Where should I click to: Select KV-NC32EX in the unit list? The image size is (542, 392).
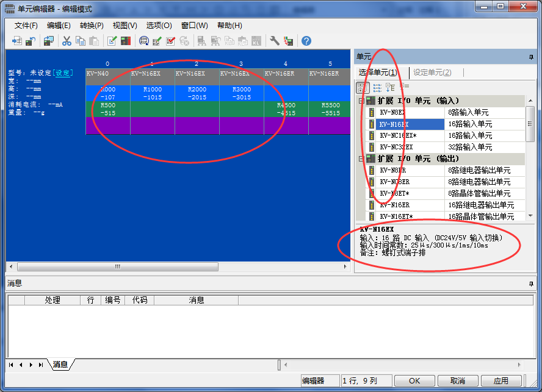coord(445,147)
